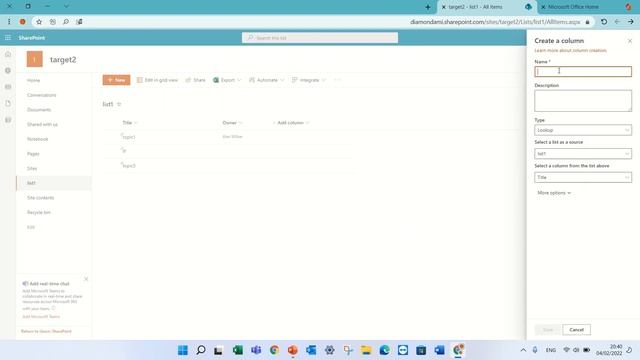Click the page file icon in left rail
The image size is (640, 360).
pyautogui.click(x=8, y=103)
